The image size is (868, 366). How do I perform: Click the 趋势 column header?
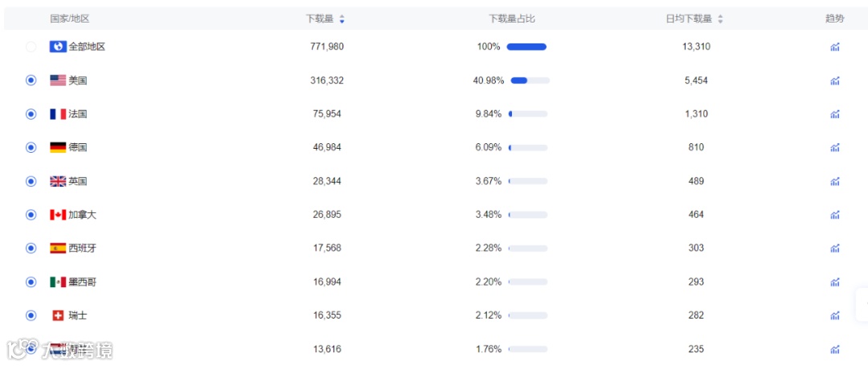pos(835,19)
